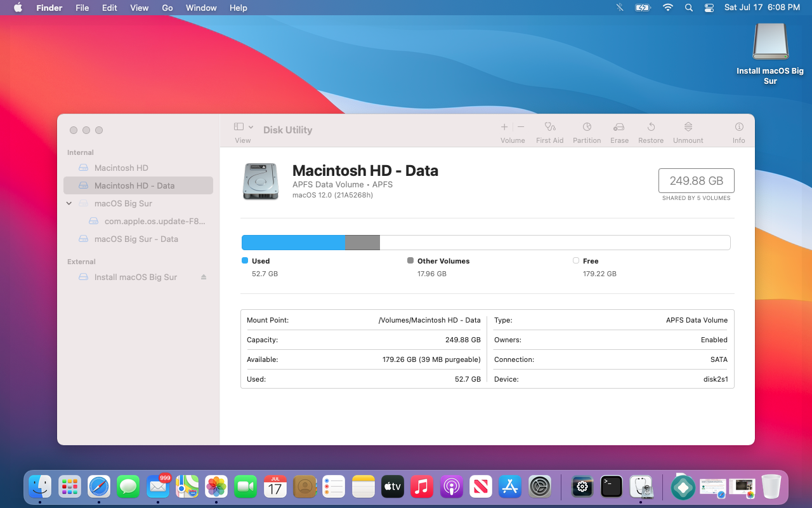The image size is (812, 508).
Task: Click the mount point path value
Action: pyautogui.click(x=429, y=320)
